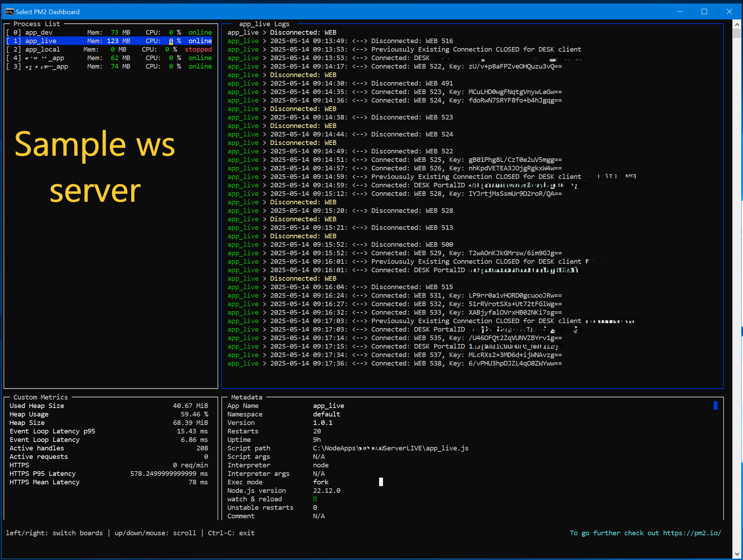
Task: Click the Interpreter node value
Action: coord(320,465)
